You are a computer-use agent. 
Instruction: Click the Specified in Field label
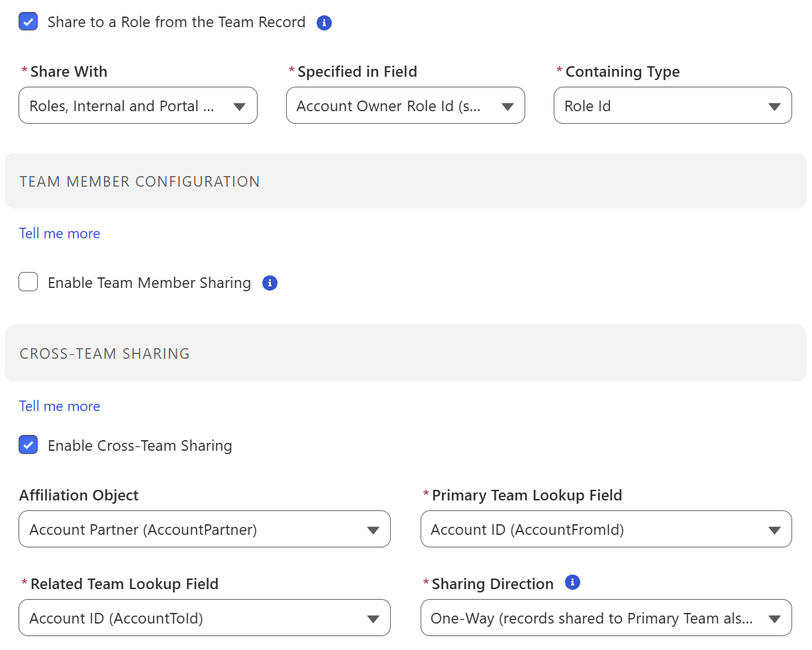[x=357, y=71]
